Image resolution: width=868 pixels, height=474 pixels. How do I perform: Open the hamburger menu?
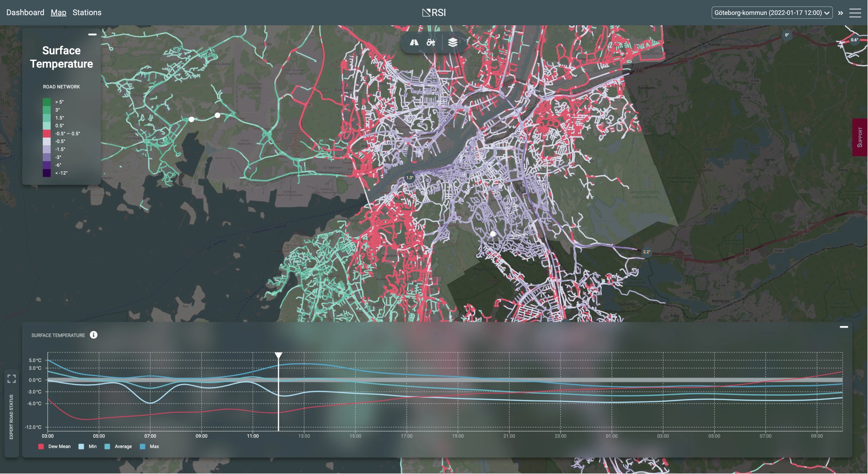(855, 13)
